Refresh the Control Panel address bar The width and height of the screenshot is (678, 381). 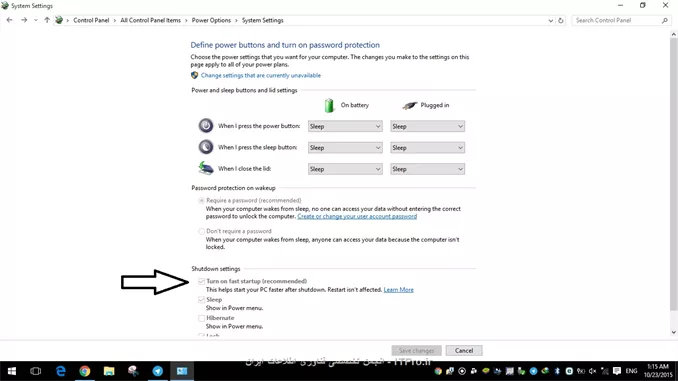(561, 20)
